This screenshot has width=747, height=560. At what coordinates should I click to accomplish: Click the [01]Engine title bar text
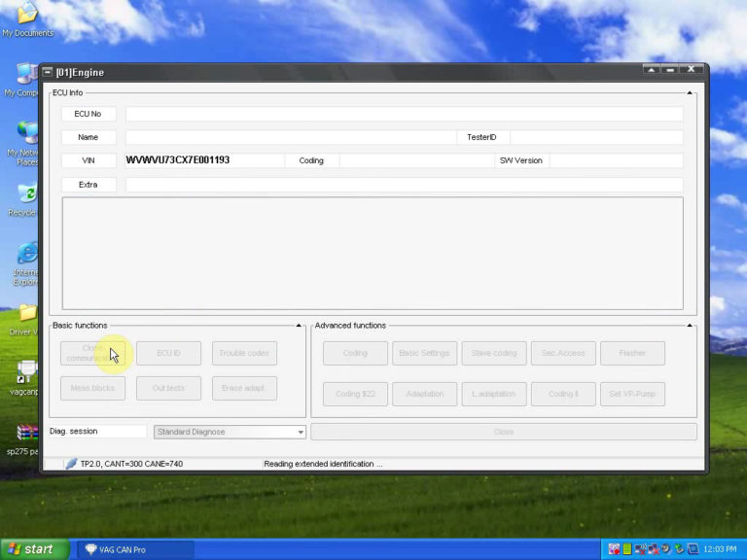tap(80, 72)
